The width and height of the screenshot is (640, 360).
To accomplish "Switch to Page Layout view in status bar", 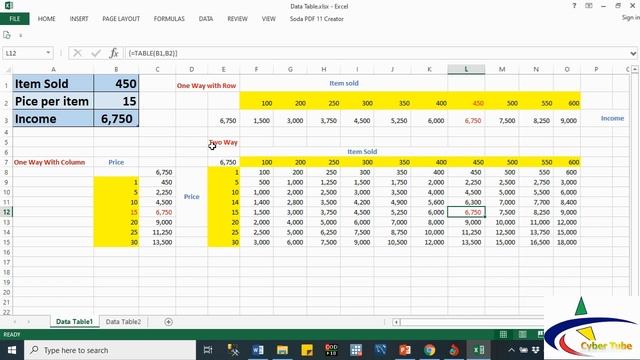I will tap(522, 334).
